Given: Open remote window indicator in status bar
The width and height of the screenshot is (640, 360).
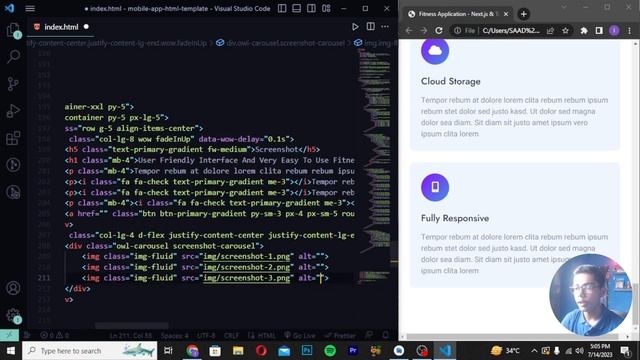Looking at the screenshot, I should (9, 336).
